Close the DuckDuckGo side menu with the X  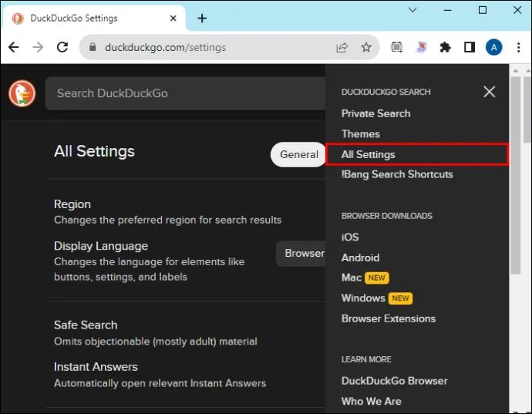point(490,92)
